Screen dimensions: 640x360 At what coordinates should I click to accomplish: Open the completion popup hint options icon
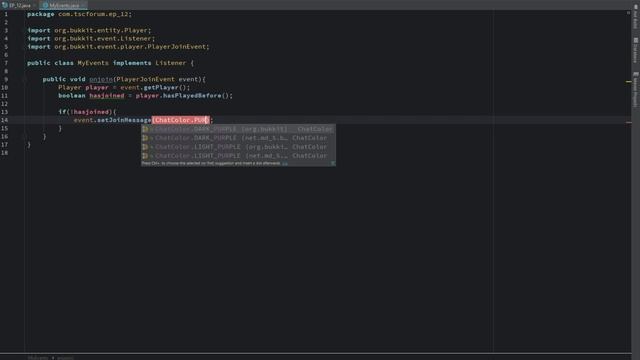click(x=333, y=163)
